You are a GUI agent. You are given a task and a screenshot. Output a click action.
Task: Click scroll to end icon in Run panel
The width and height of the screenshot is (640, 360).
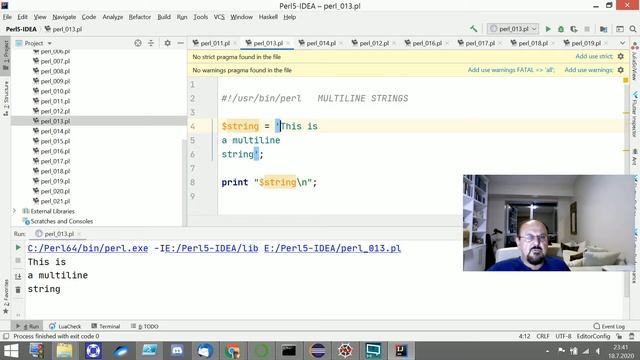pos(18,276)
